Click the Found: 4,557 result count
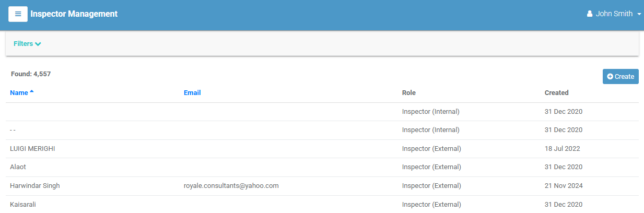 click(31, 74)
